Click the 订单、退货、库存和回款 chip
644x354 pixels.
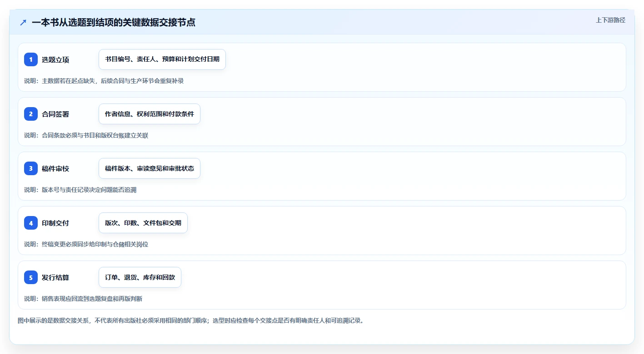(x=140, y=277)
